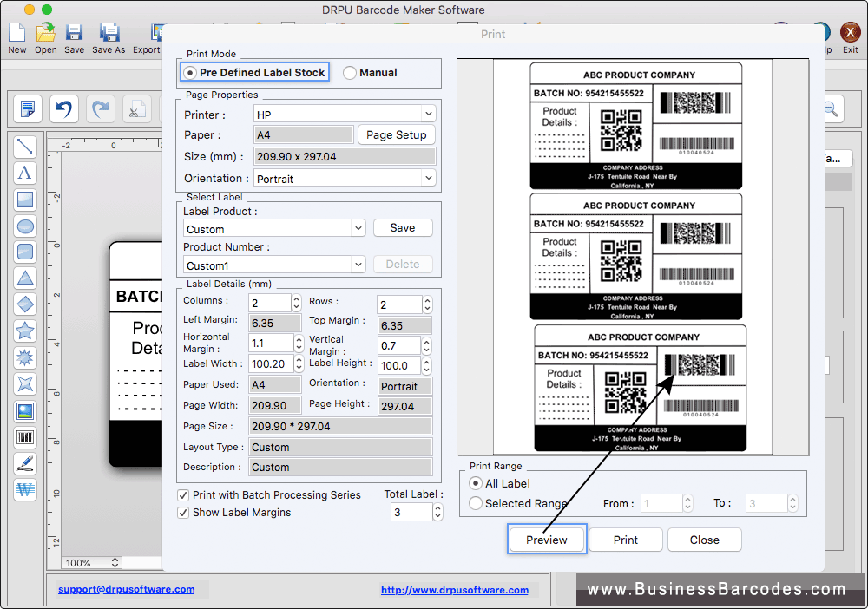The image size is (868, 609).
Task: Click the Total Label input field
Action: [x=411, y=512]
